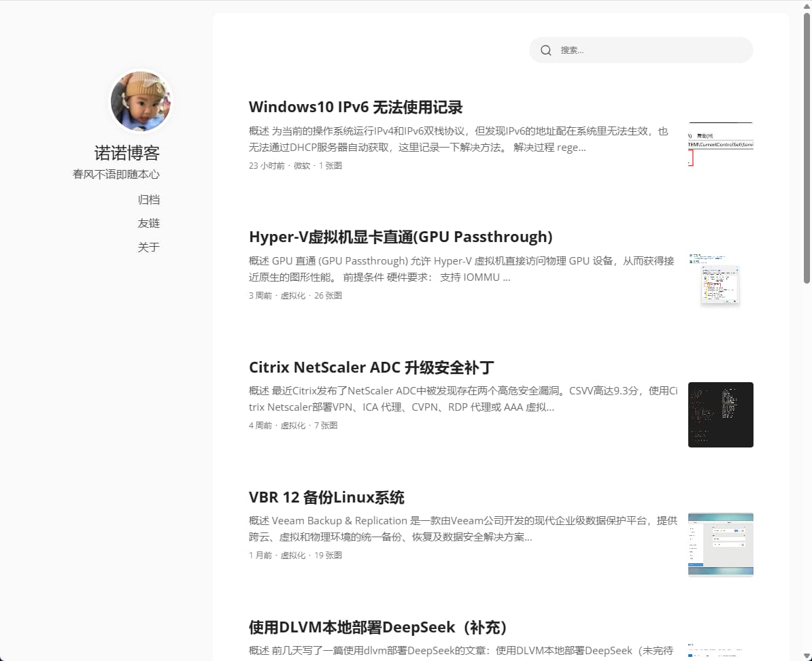Image resolution: width=812 pixels, height=661 pixels.
Task: Click the scrollbar down arrow
Action: click(x=807, y=655)
